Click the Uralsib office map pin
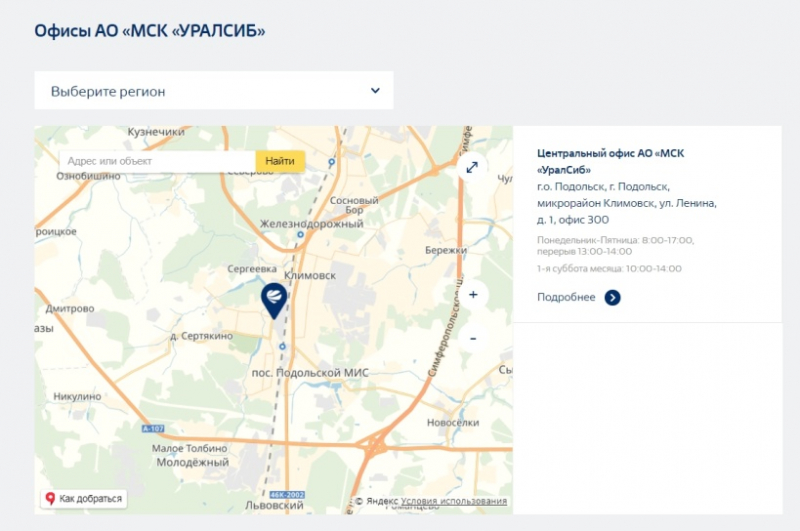Image resolution: width=800 pixels, height=531 pixels. pos(273,299)
